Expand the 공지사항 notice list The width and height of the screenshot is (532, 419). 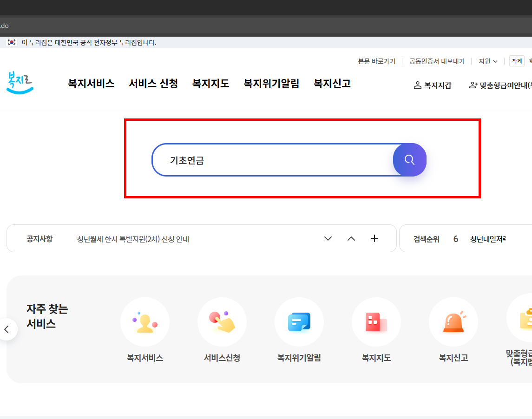pos(328,238)
